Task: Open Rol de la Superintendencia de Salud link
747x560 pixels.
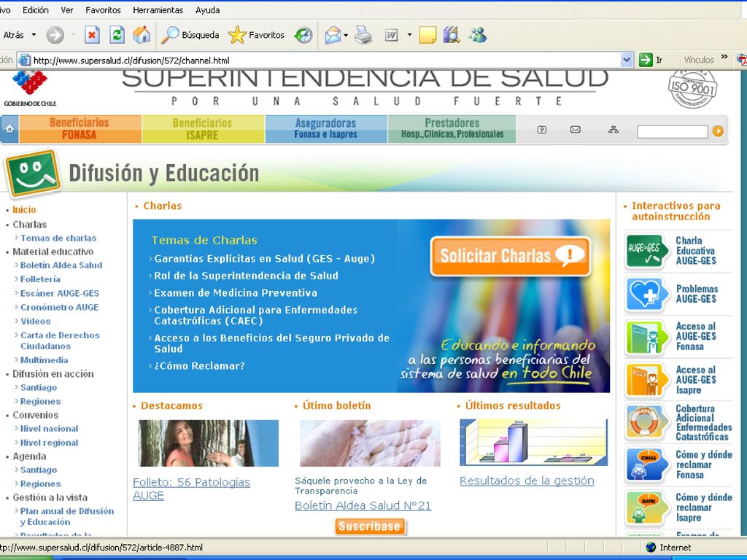Action: [x=246, y=276]
